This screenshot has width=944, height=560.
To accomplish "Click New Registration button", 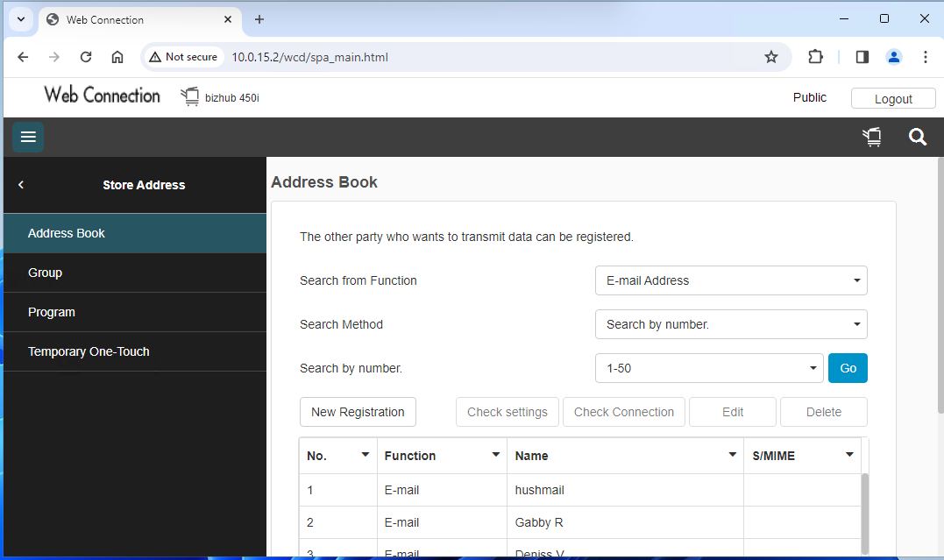I will pos(358,412).
